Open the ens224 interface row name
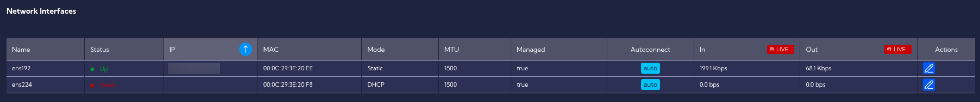This screenshot has width=980, height=102. click(22, 85)
